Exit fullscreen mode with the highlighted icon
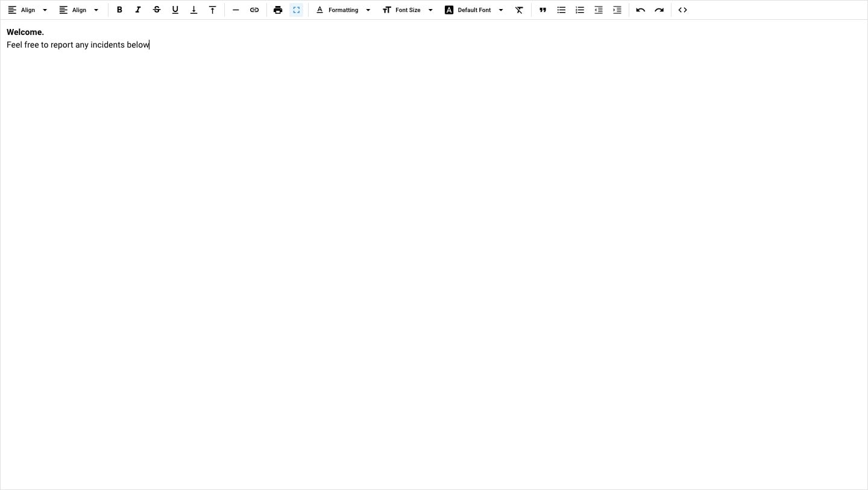The height and width of the screenshot is (490, 868). coord(296,10)
